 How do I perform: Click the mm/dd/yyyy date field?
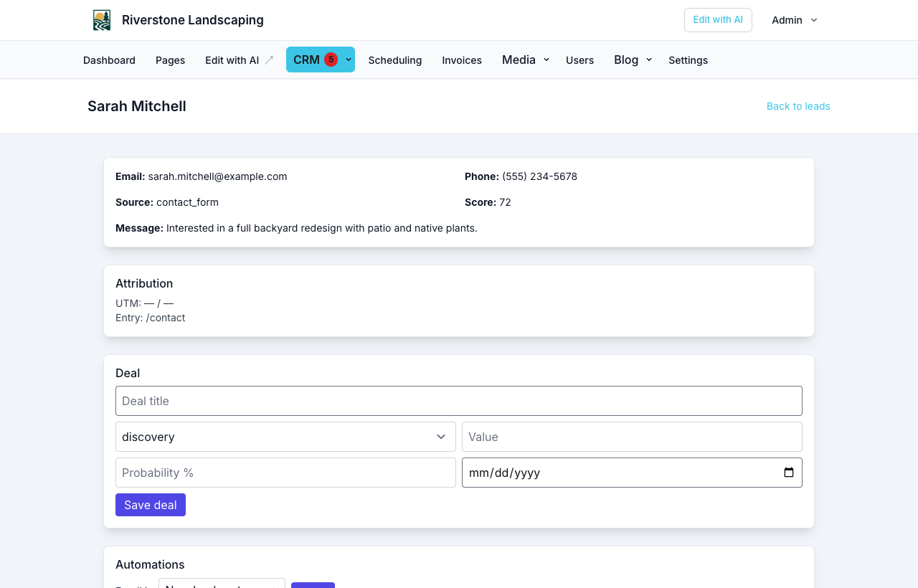coord(632,473)
